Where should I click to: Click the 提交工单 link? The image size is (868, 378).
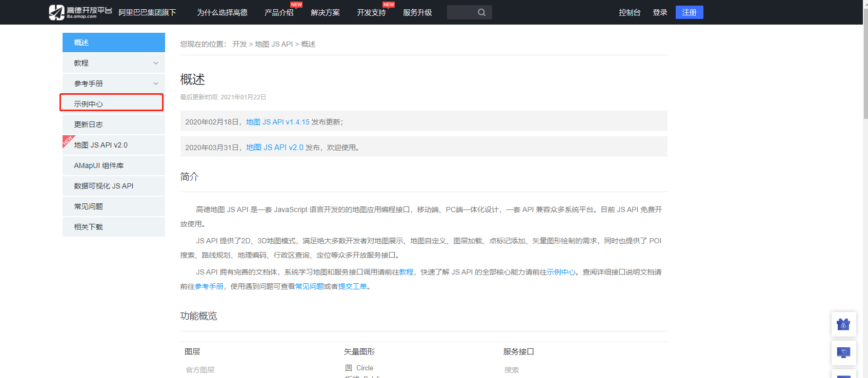353,286
